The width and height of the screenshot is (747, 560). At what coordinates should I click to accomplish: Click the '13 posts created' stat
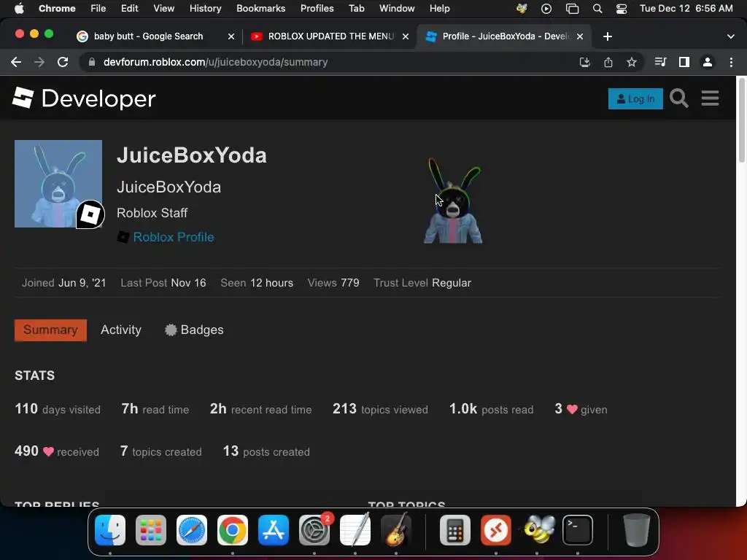(266, 451)
